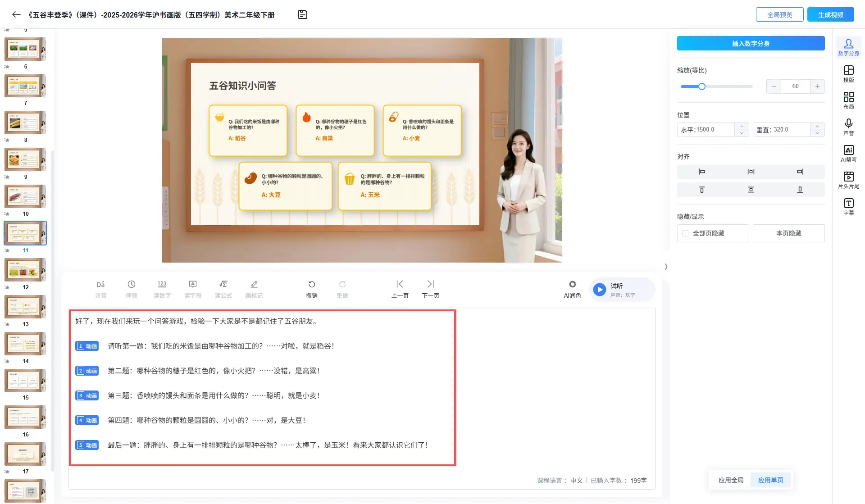Viewport: 865px width, 504px height.
Task: Open the 字幕 subtitle panel
Action: pyautogui.click(x=848, y=207)
